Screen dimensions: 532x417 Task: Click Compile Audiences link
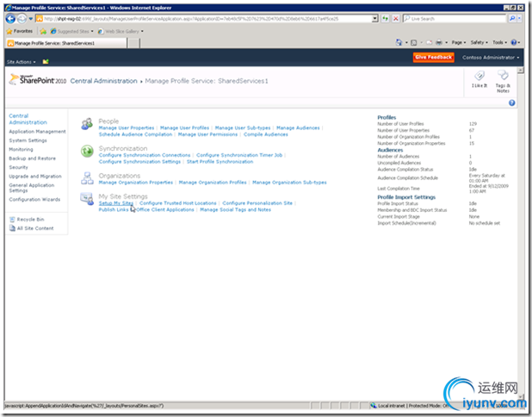(x=266, y=134)
